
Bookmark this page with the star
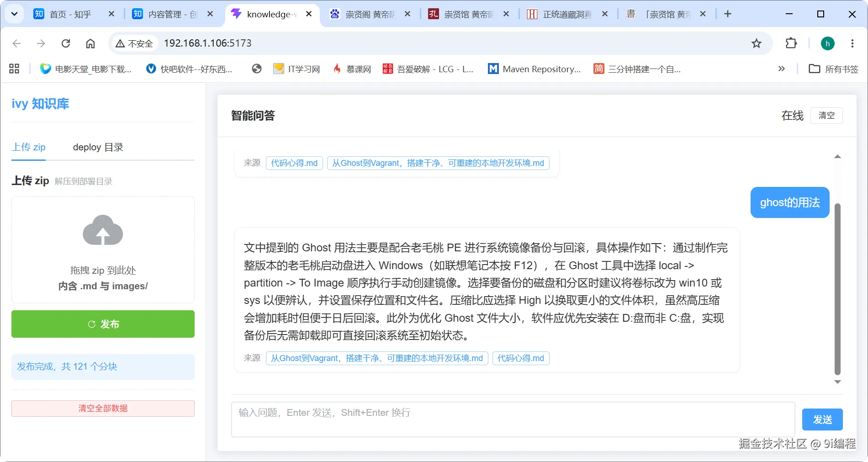pyautogui.click(x=757, y=43)
